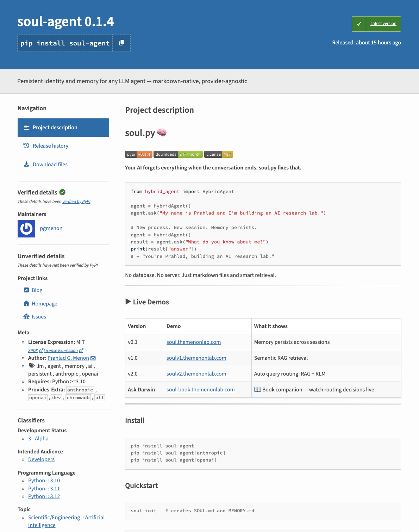
Task: Click the pypi v0.1.4 badge
Action: (139, 154)
